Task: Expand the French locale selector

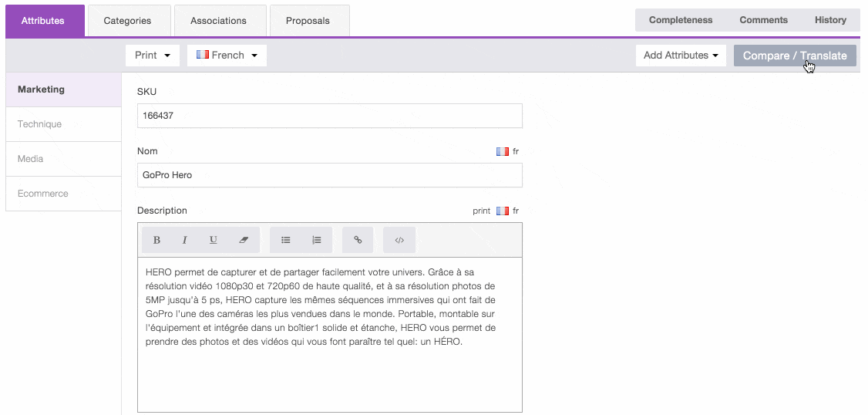Action: pos(227,56)
